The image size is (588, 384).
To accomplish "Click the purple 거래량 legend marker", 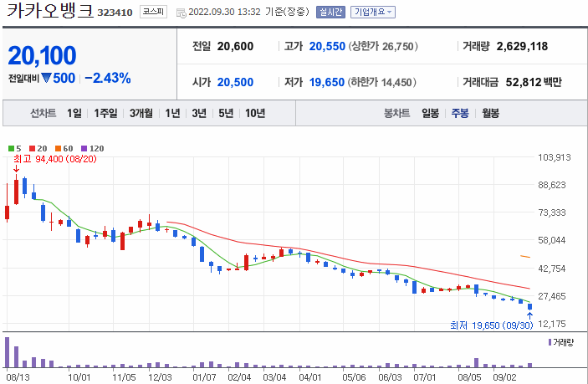I will pyautogui.click(x=550, y=342).
